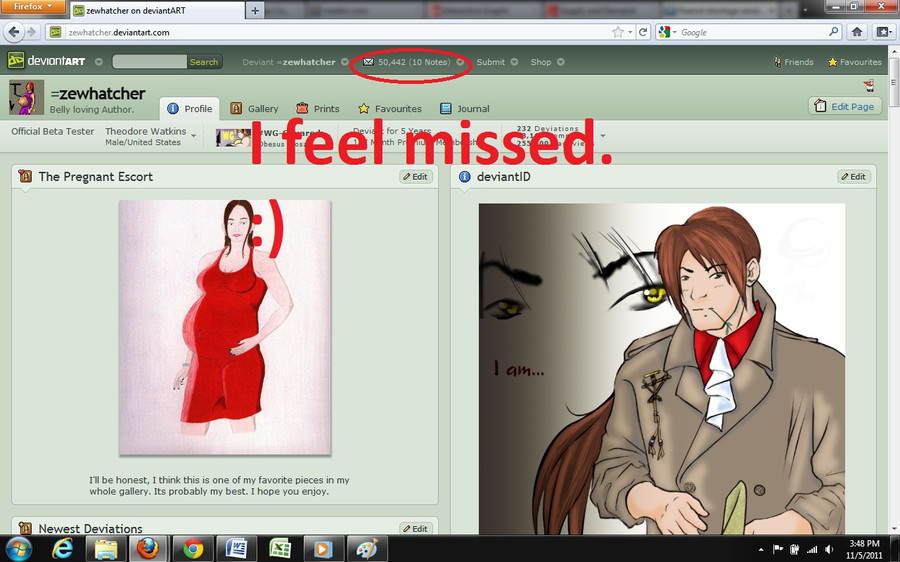This screenshot has height=562, width=900.
Task: Launch Google Chrome from the taskbar
Action: [193, 549]
